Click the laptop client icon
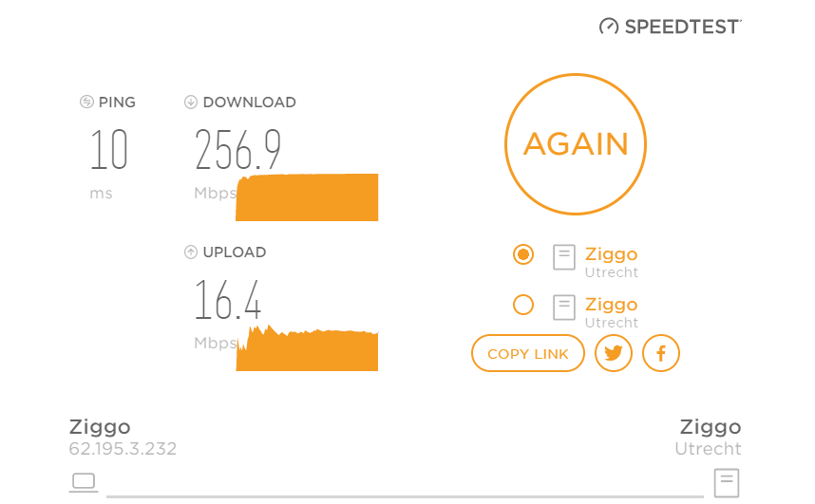This screenshot has width=815, height=504. tap(84, 481)
